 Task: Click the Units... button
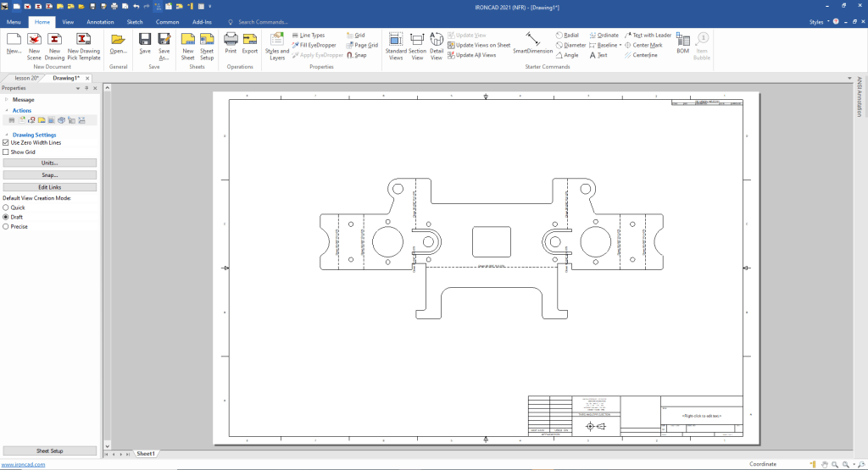pyautogui.click(x=49, y=163)
